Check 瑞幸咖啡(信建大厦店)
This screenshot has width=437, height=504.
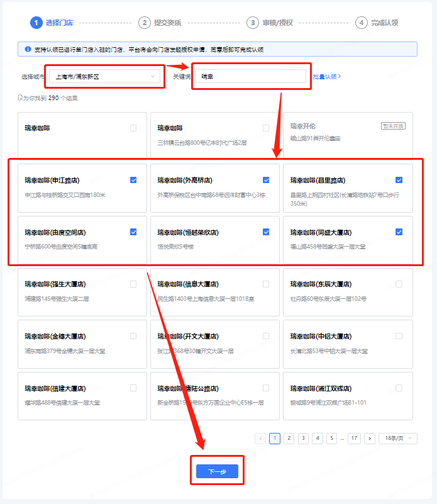[133, 388]
